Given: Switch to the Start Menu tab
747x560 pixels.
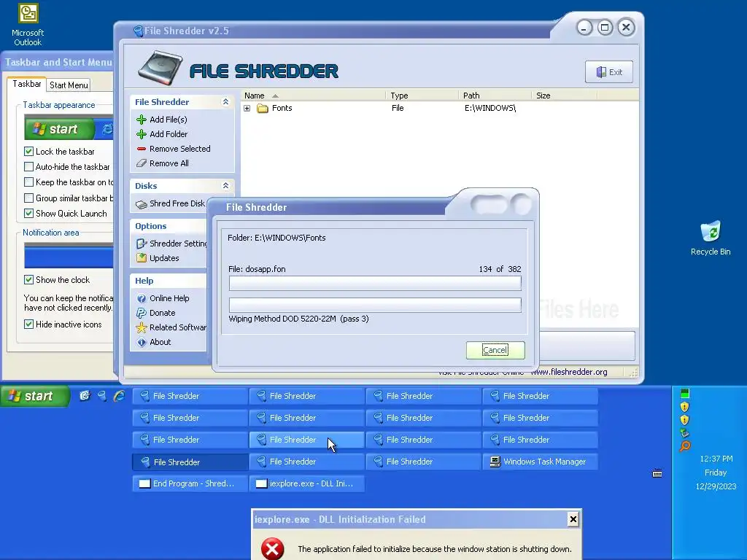Looking at the screenshot, I should click(x=69, y=85).
